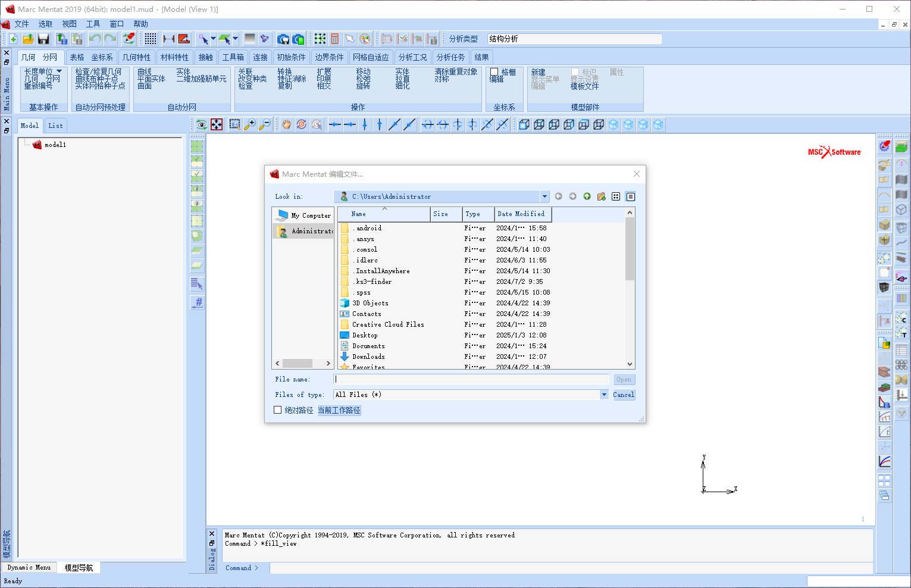
Task: Click the Cancel button in file dialog
Action: click(624, 395)
